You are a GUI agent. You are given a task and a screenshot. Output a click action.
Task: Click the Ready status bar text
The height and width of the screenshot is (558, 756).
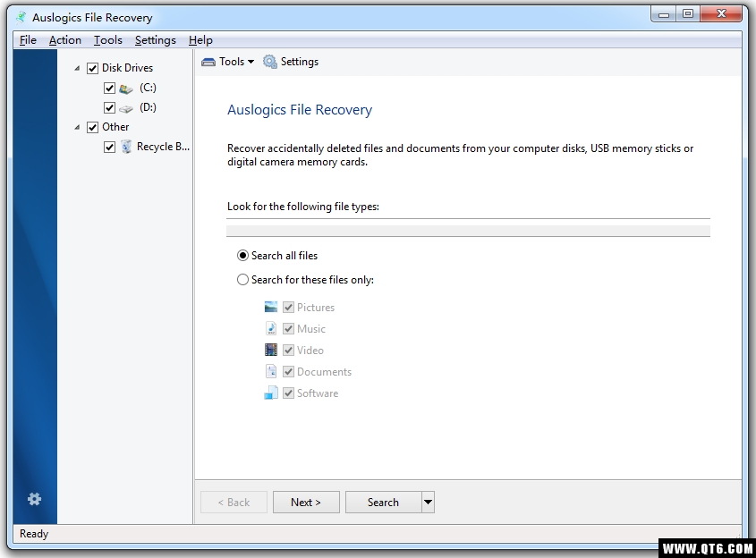(x=34, y=534)
